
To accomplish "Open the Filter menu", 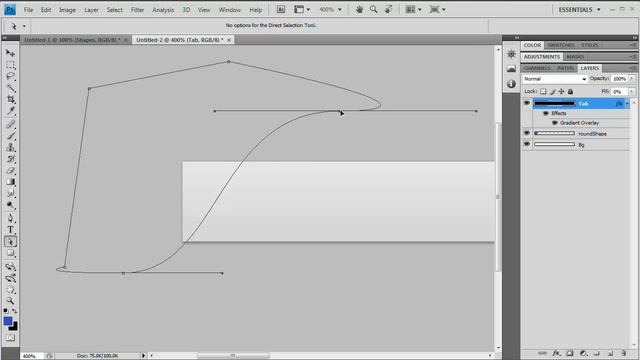I will coord(137,10).
